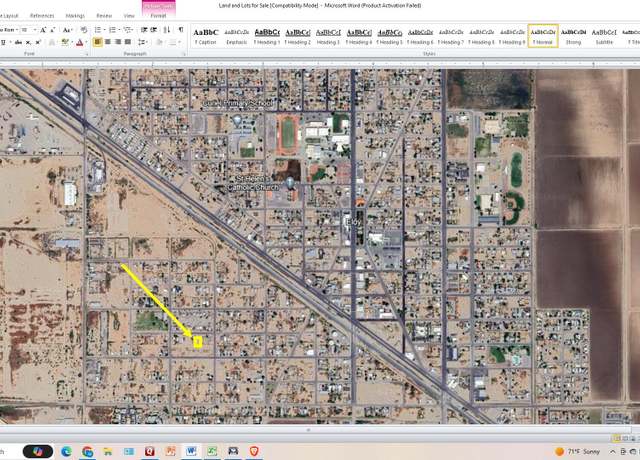Open the Underline style dropdown arrow
The image size is (640, 460).
10,42
